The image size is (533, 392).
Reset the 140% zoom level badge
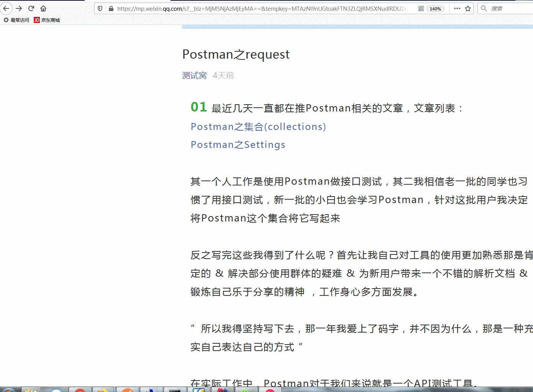click(435, 8)
